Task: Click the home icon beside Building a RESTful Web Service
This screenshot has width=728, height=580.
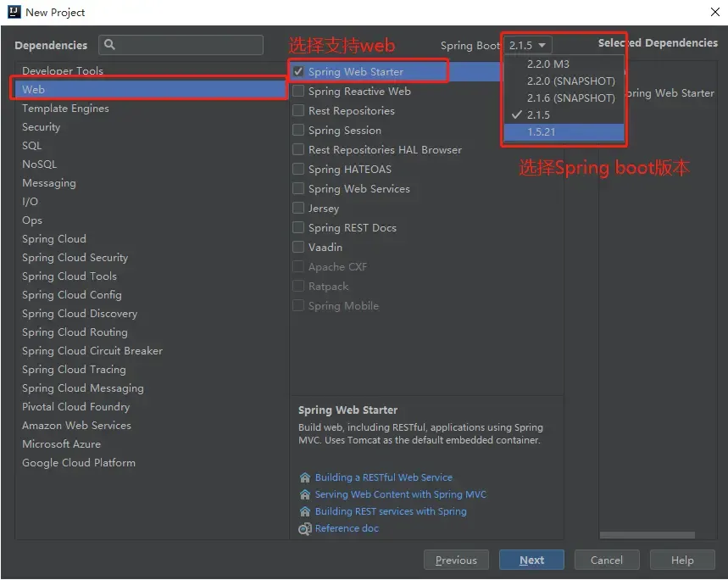Action: tap(305, 477)
